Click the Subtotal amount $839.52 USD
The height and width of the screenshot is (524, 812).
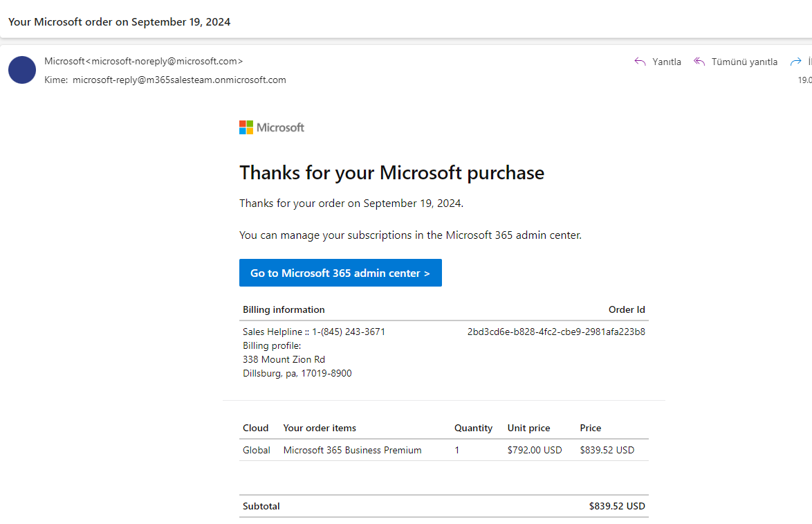point(617,506)
